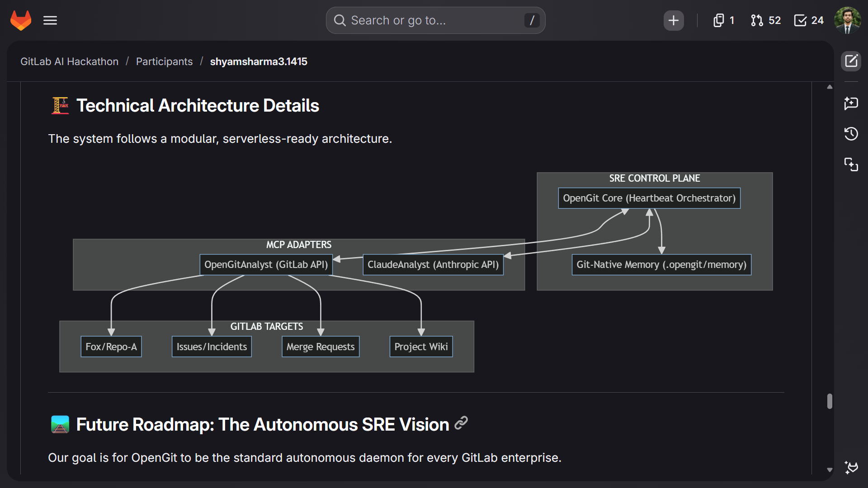Click the plus Create new button

point(673,20)
